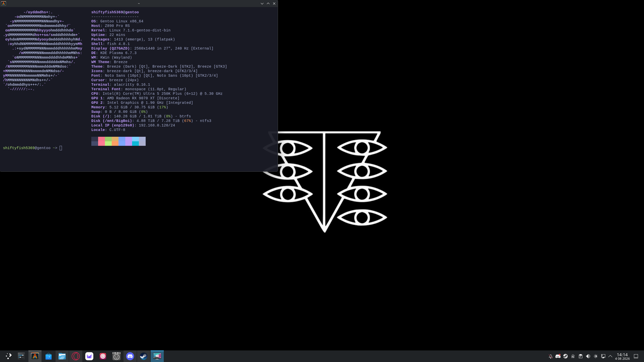The image size is (644, 362).
Task: Select the Alacritty terminal taskbar icon
Action: pos(35,356)
